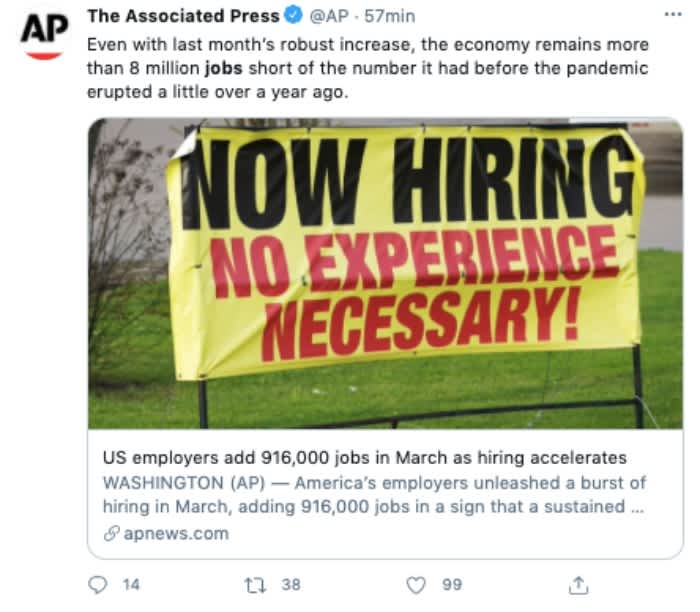Viewport: 700px width, 612px height.
Task: Click the retweet count of 38
Action: click(x=291, y=585)
